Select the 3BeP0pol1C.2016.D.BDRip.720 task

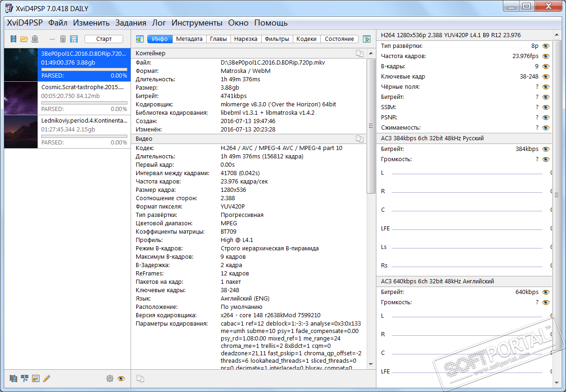click(67, 65)
